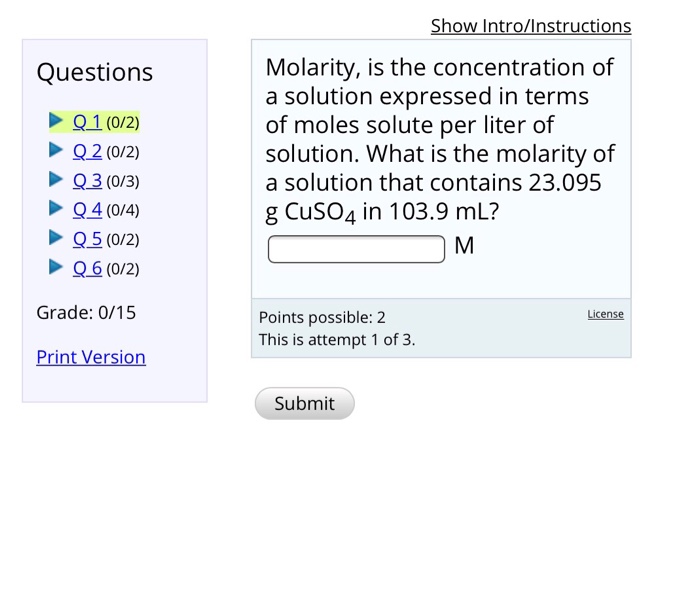Click the blue triangle icon next to Q 5
Screen dimensions: 700x598
pyautogui.click(x=56, y=237)
